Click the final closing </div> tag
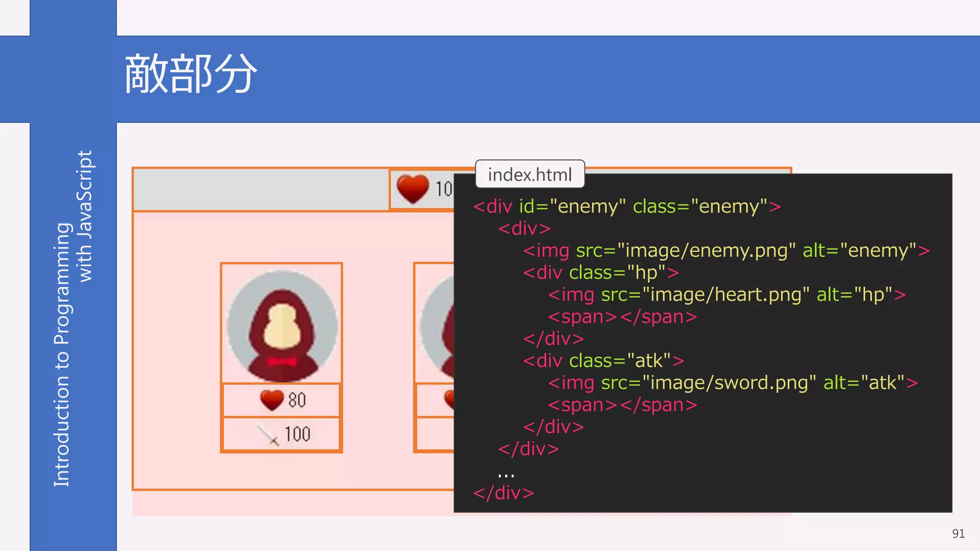Image resolution: width=980 pixels, height=551 pixels. (503, 493)
